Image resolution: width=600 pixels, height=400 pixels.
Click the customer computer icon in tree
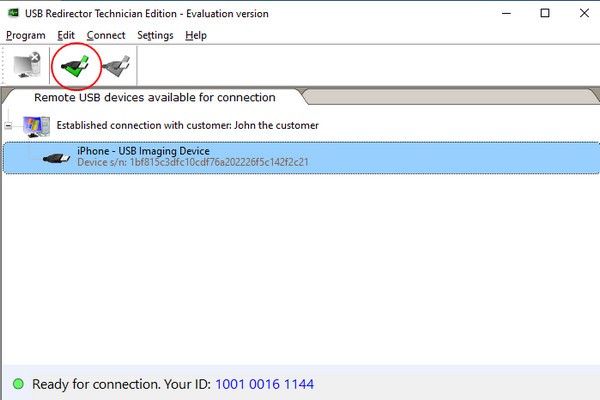pyautogui.click(x=36, y=126)
